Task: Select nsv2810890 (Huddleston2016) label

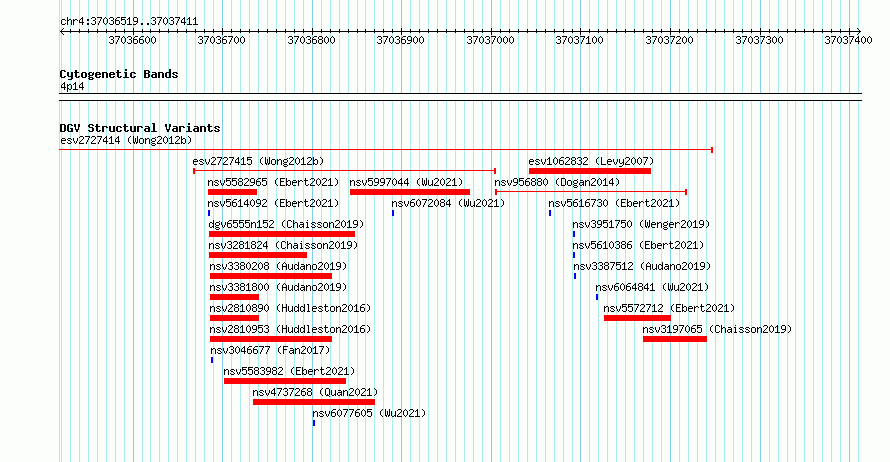Action: [x=290, y=308]
